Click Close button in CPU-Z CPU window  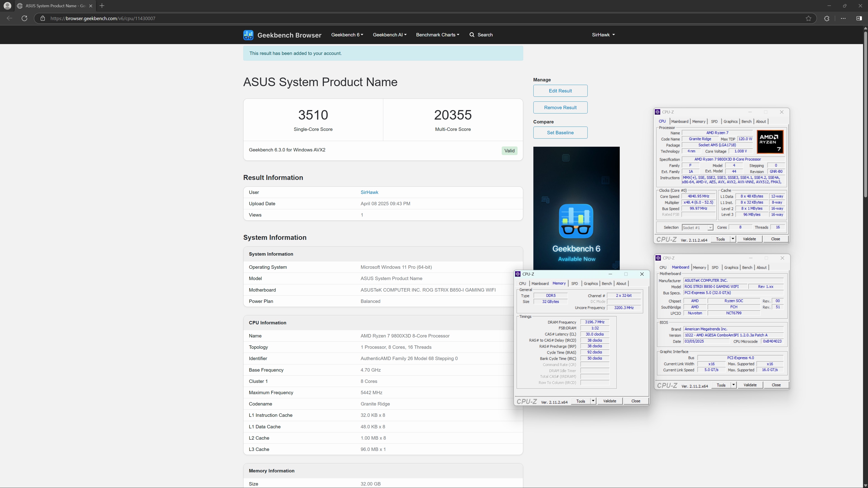tap(775, 239)
